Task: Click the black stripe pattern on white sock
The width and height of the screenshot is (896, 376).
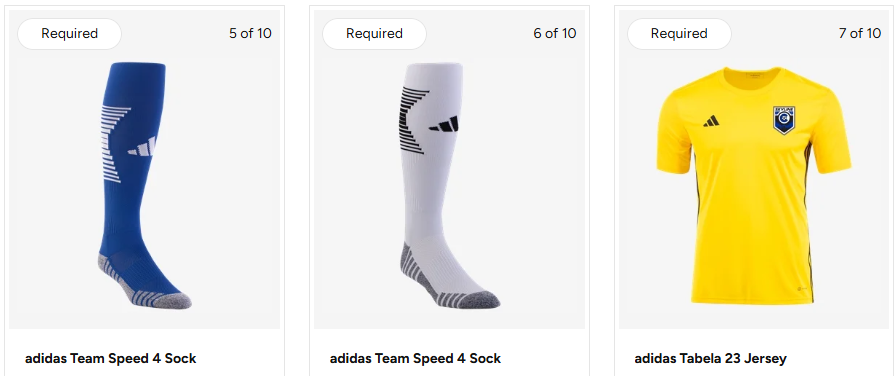Action: click(x=414, y=120)
